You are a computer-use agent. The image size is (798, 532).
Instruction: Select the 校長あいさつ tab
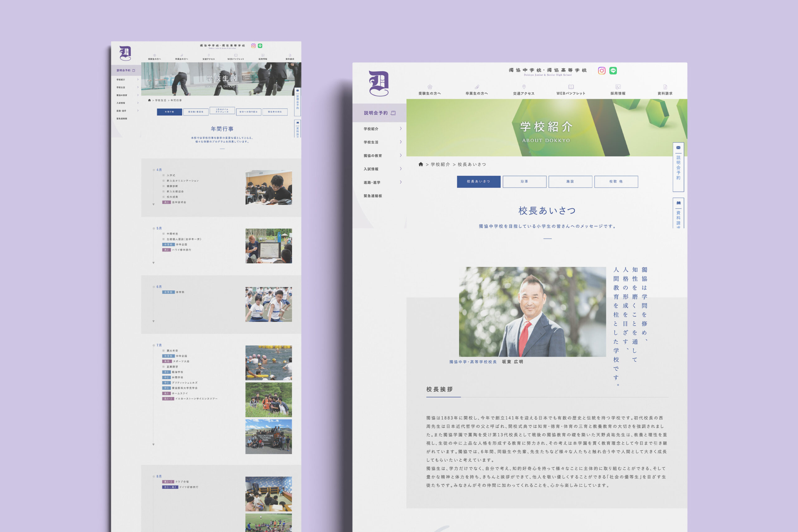[x=478, y=181]
